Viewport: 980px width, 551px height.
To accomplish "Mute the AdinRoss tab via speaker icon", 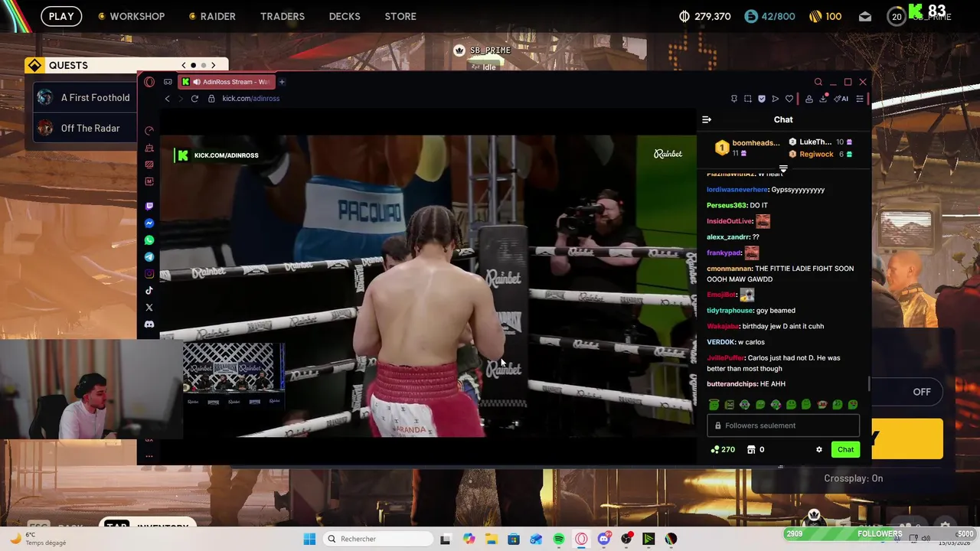I will click(x=197, y=82).
